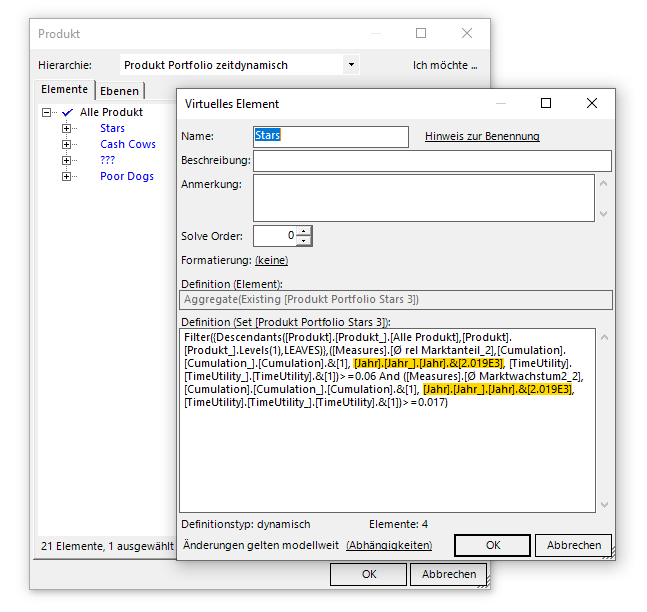Select Cash Cows in the tree
Screen dimensions: 647x612
pyautogui.click(x=128, y=144)
